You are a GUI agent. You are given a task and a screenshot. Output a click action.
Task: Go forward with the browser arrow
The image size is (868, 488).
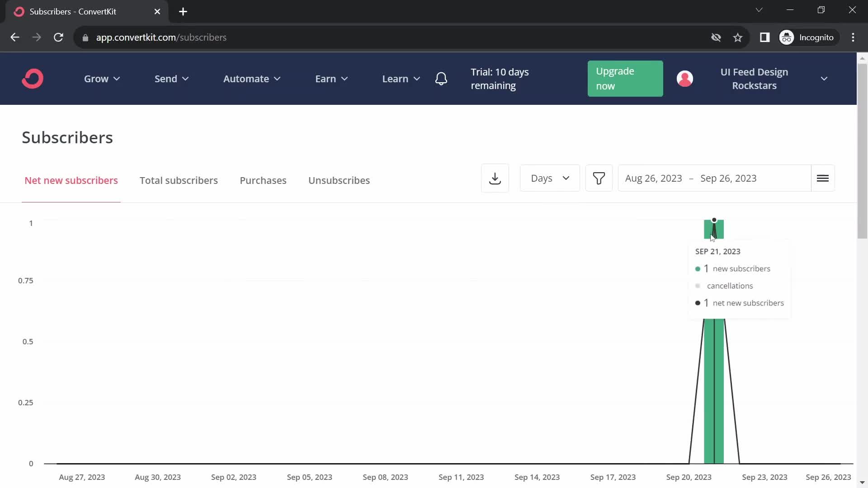[x=37, y=38]
